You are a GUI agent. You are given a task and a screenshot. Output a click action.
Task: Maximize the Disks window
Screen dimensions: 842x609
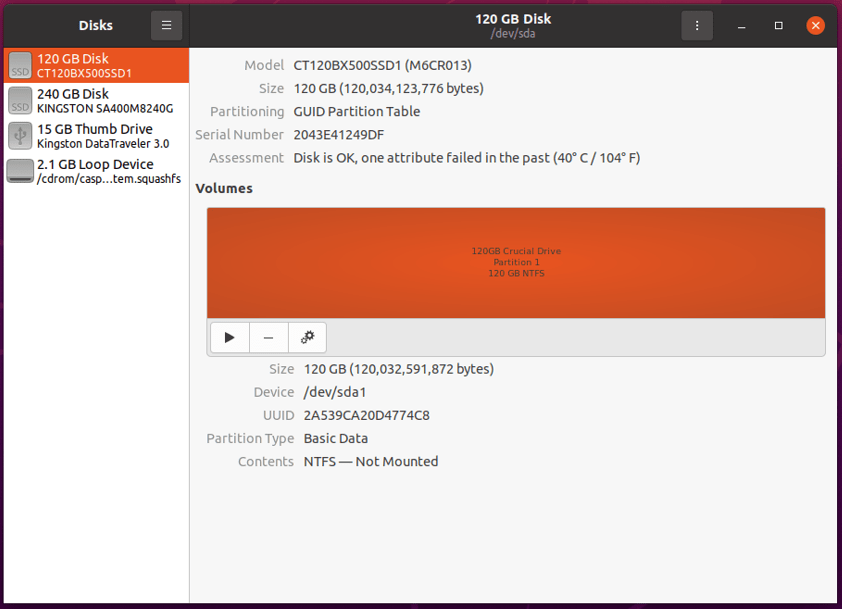pyautogui.click(x=779, y=25)
